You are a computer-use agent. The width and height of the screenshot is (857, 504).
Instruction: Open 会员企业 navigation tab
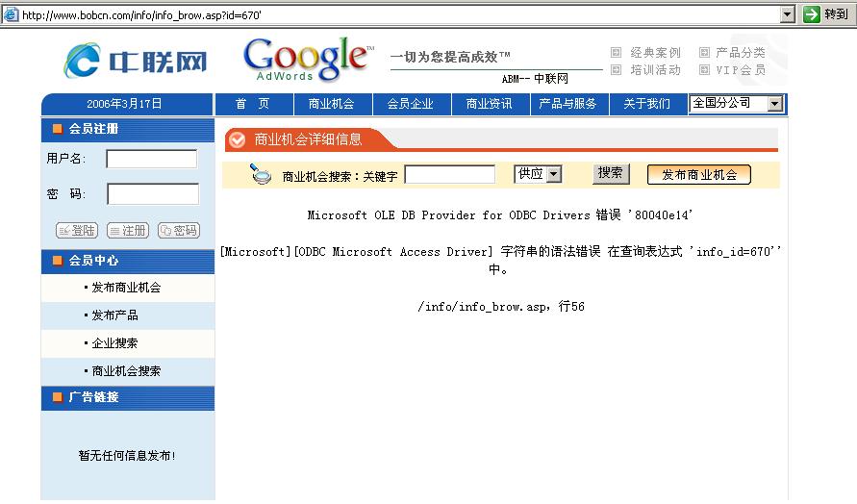pos(412,104)
